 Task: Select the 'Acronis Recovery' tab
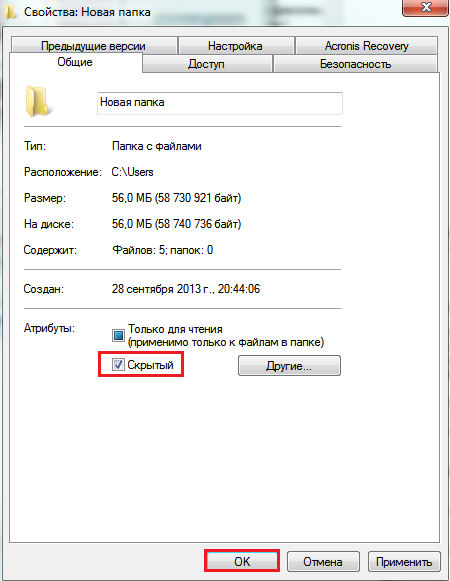(367, 45)
